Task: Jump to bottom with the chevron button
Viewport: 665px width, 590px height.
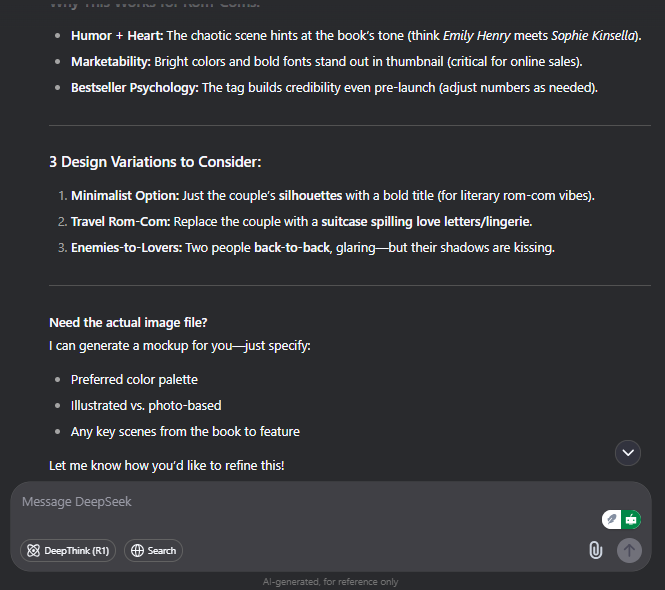Action: point(628,453)
